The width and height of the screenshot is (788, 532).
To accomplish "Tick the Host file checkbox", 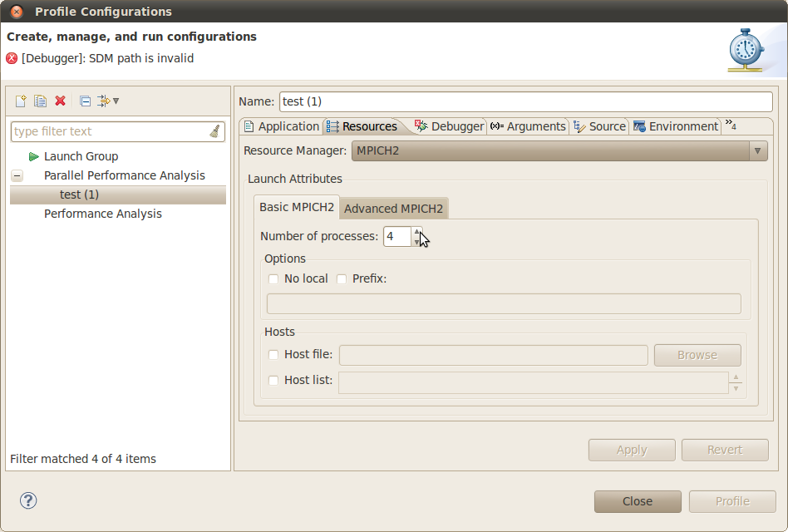I will (273, 355).
